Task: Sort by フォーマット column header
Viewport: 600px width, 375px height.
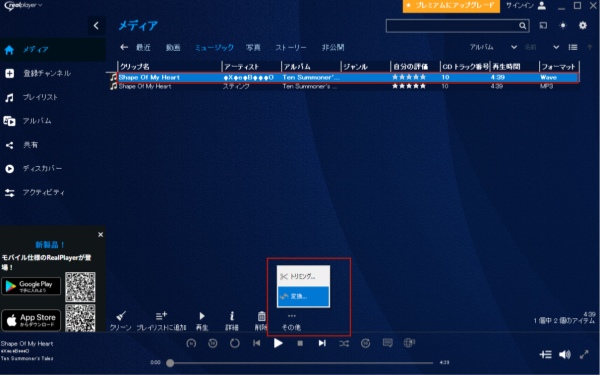Action: (x=559, y=67)
